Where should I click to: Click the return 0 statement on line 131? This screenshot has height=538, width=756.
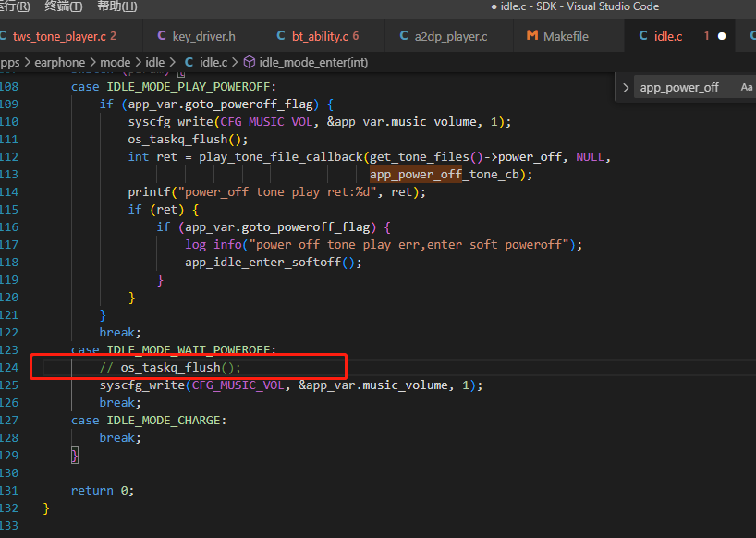(103, 490)
